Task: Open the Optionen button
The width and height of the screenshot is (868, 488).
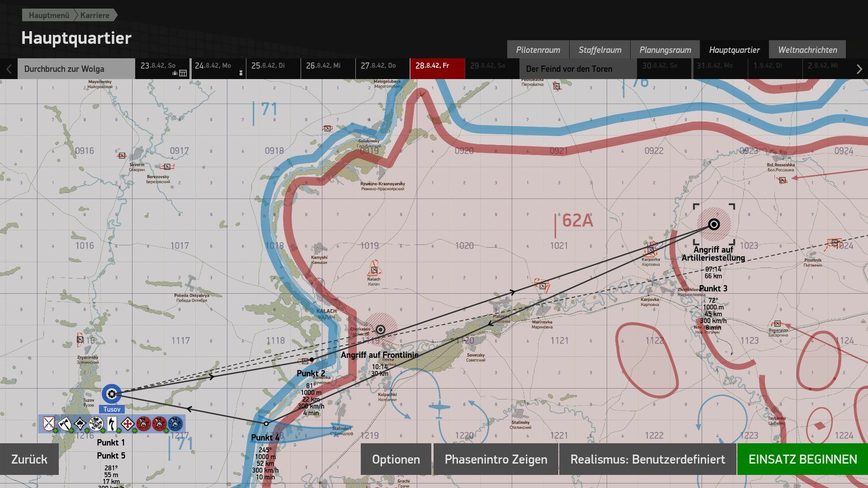Action: click(x=396, y=459)
